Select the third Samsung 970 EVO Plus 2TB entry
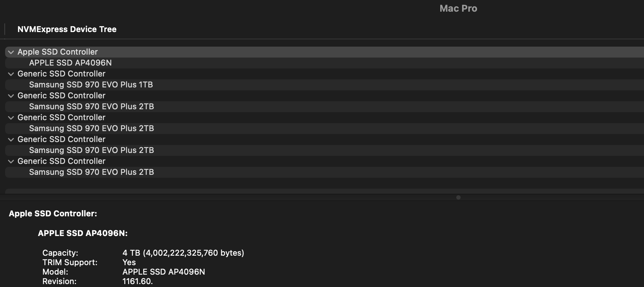 (x=325, y=150)
